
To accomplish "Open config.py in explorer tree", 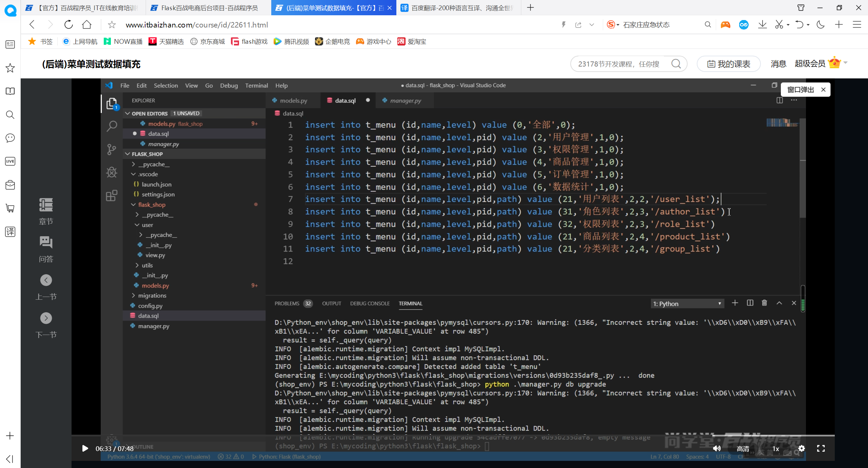I will 150,305.
